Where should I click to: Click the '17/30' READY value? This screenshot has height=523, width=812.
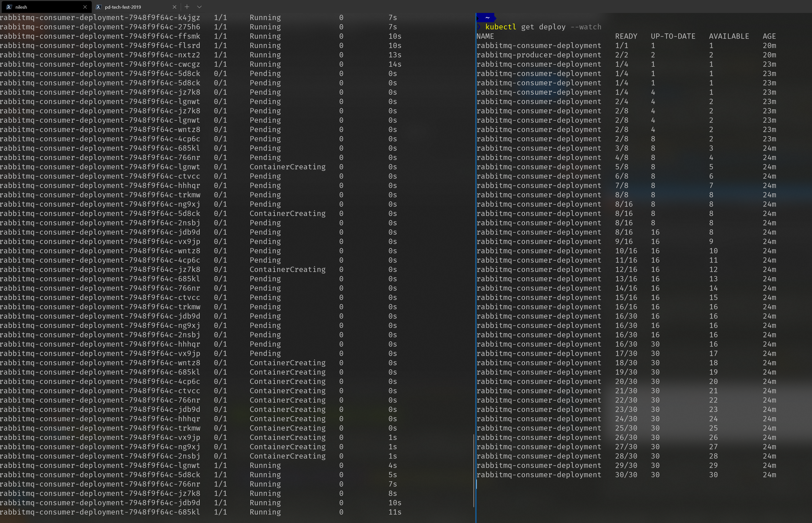tap(626, 353)
